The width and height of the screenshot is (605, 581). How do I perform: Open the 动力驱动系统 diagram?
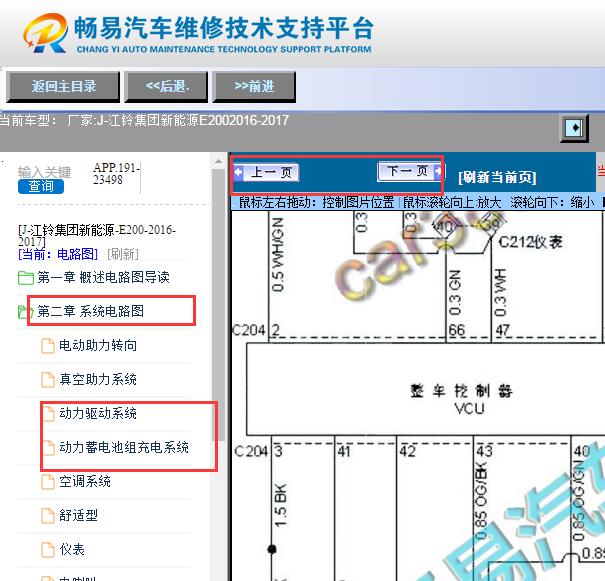98,413
